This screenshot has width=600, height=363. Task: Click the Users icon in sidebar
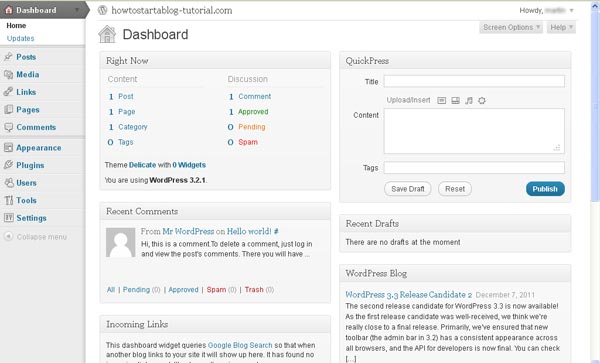click(x=8, y=183)
